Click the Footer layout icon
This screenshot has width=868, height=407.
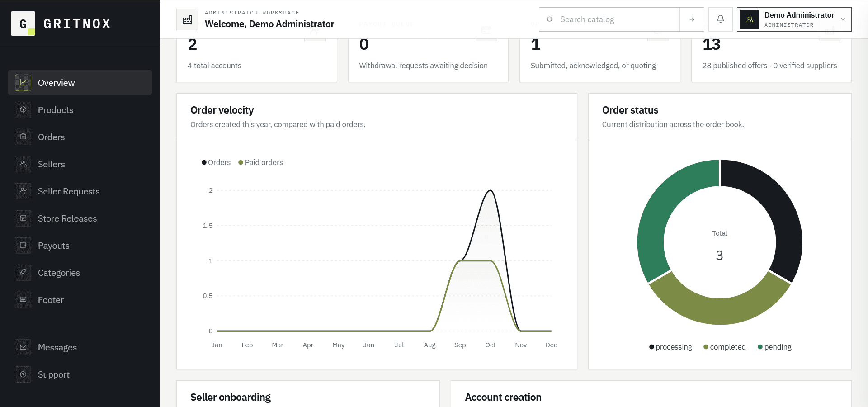click(x=23, y=300)
